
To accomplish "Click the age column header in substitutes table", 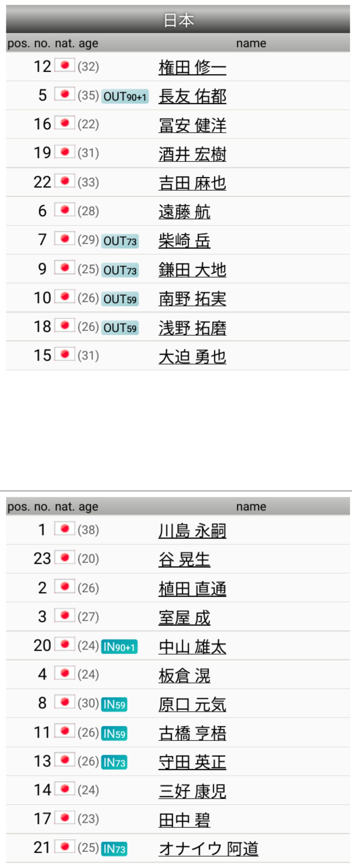I will coord(88,506).
